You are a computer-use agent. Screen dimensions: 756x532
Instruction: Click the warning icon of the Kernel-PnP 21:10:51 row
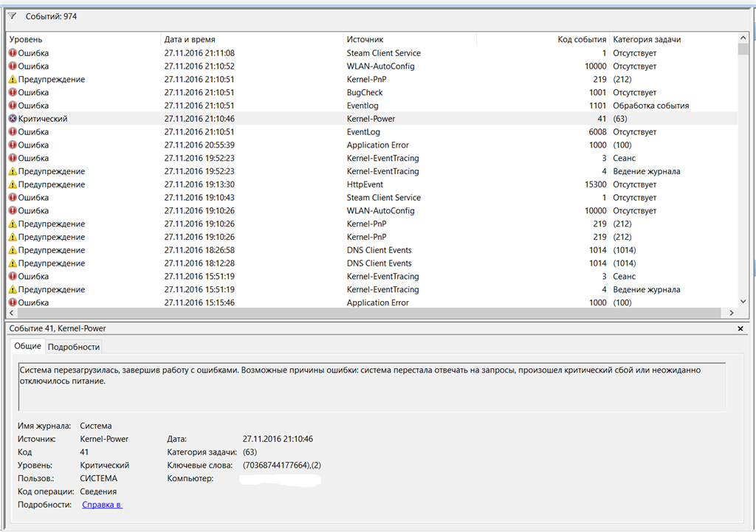13,79
